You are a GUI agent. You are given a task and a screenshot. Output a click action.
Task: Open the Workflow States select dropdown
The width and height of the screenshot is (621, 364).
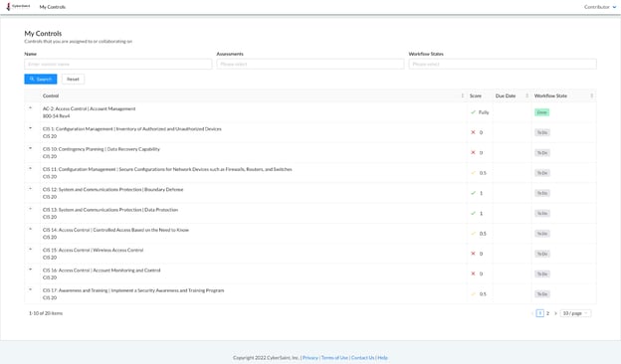503,64
